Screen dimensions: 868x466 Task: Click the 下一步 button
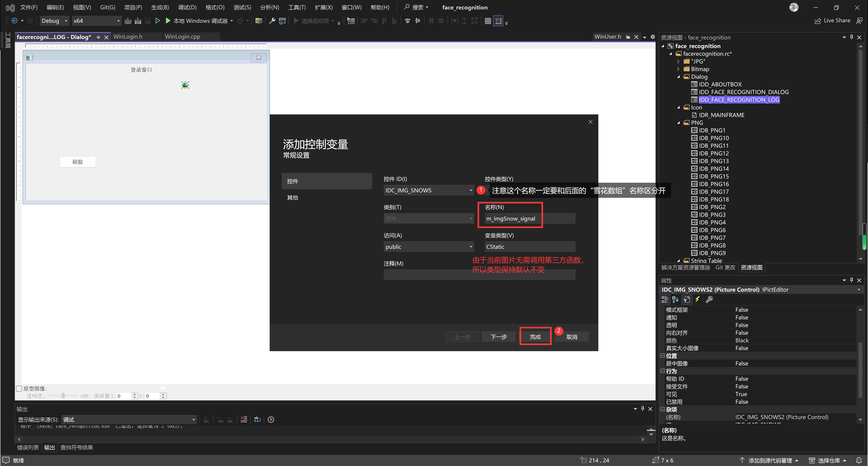(498, 337)
